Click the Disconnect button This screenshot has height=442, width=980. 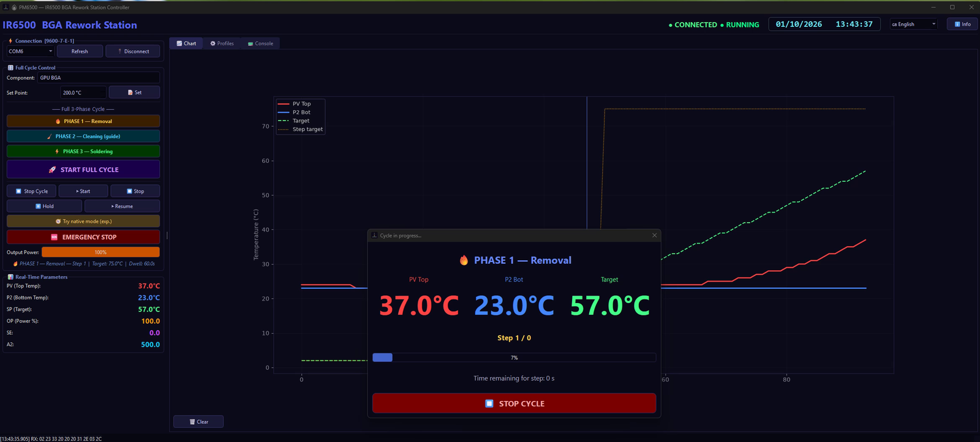133,51
